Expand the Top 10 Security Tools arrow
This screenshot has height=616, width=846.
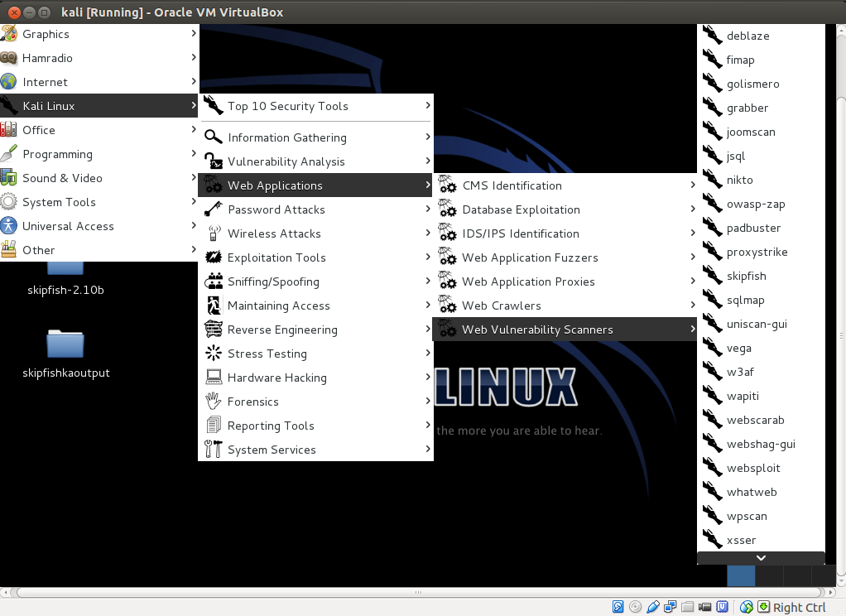pos(427,105)
